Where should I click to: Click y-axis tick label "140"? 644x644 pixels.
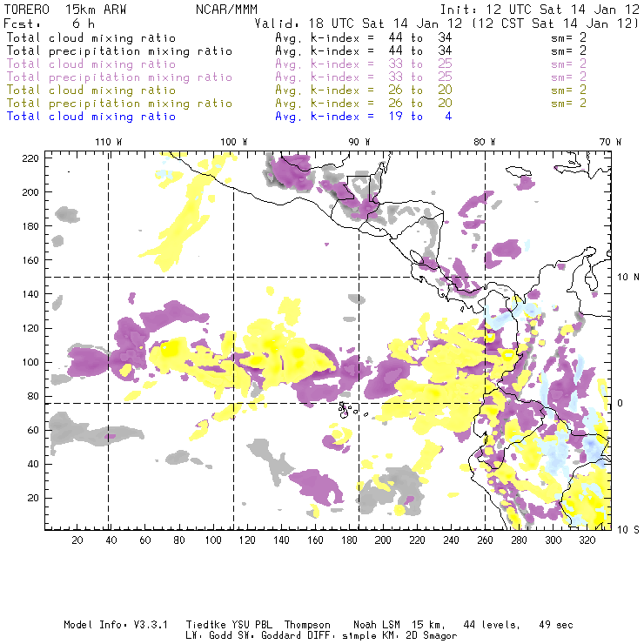click(30, 294)
